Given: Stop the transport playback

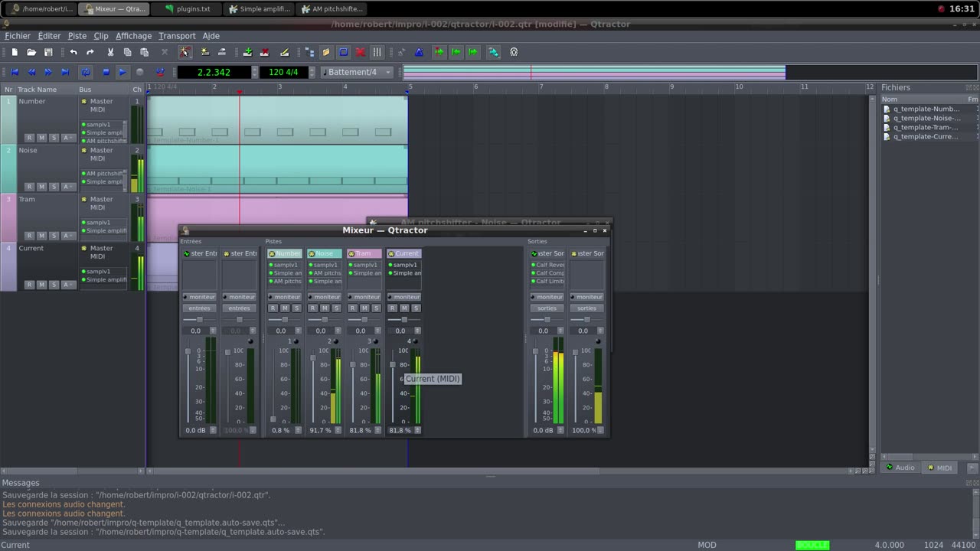Looking at the screenshot, I should click(x=106, y=72).
